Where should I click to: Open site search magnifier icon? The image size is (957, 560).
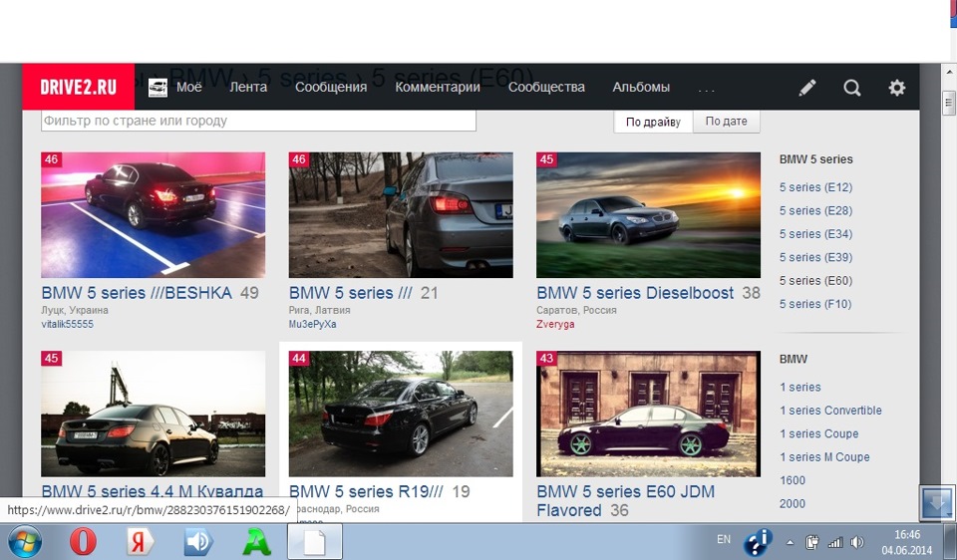(x=852, y=88)
